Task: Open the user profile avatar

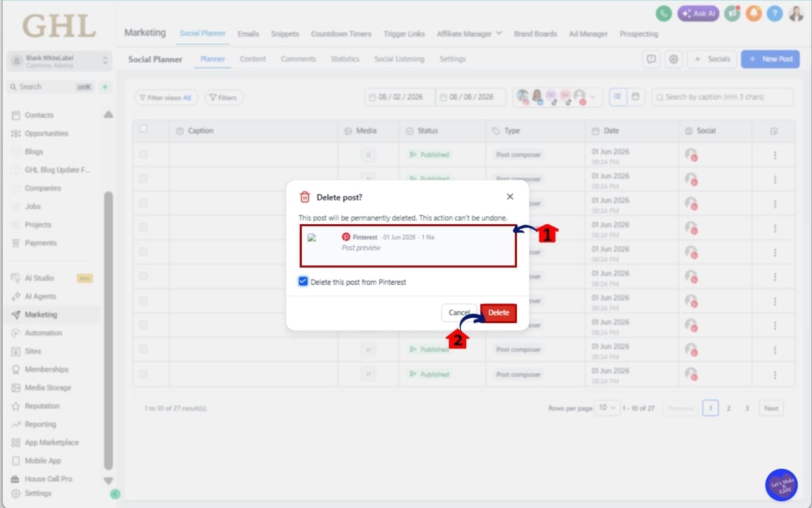Action: pyautogui.click(x=796, y=13)
